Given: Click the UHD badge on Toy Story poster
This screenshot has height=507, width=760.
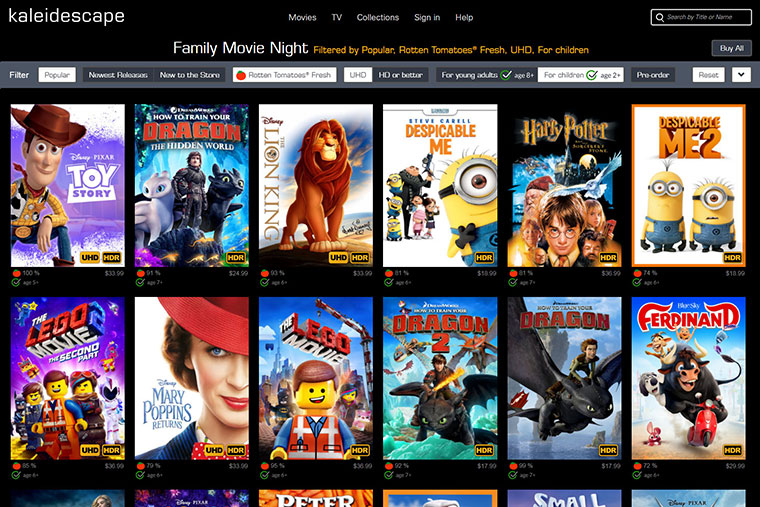Looking at the screenshot, I should (x=90, y=258).
